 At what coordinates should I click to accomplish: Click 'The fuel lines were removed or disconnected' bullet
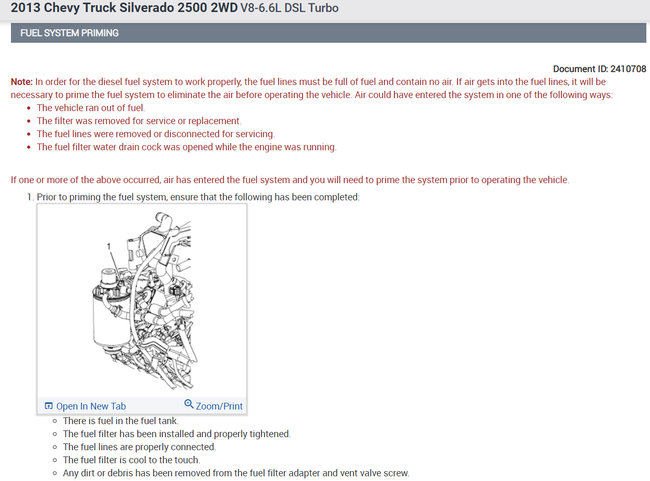(155, 134)
